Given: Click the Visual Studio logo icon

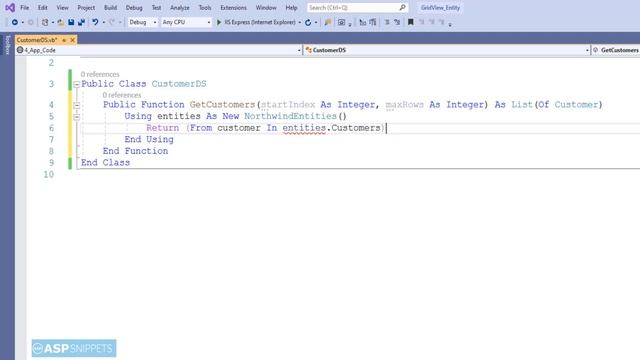Looking at the screenshot, I should coord(10,7).
